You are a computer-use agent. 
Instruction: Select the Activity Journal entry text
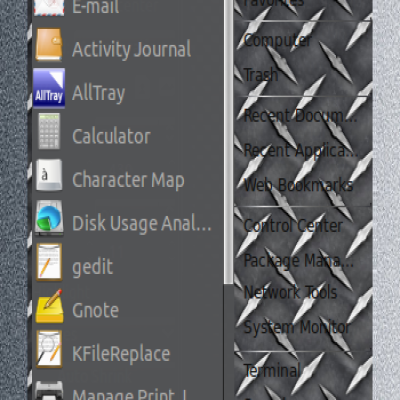point(132,50)
